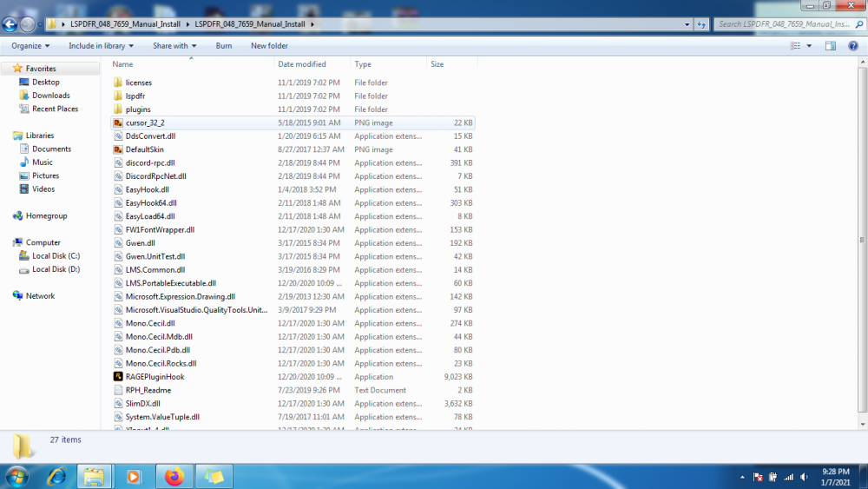The image size is (868, 489).
Task: Click first LSPDFR_048_7659_Manual_Install breadcrumb
Action: [125, 24]
